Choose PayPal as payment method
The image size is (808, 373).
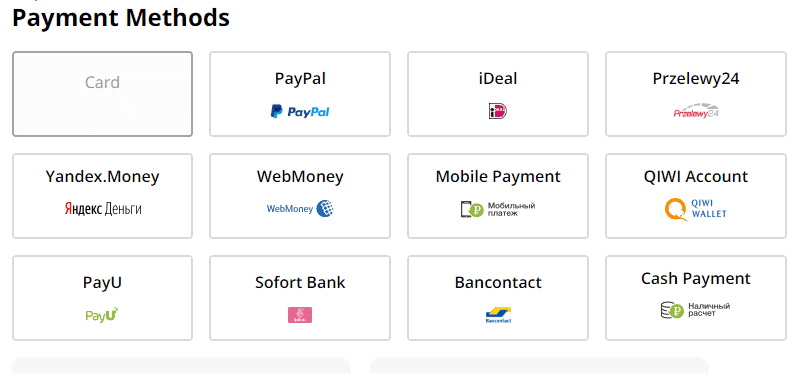point(300,94)
